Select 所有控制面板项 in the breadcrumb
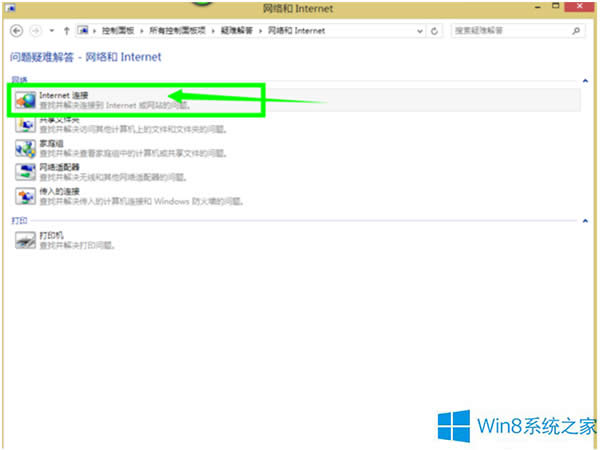The height and width of the screenshot is (450, 600). [x=177, y=31]
